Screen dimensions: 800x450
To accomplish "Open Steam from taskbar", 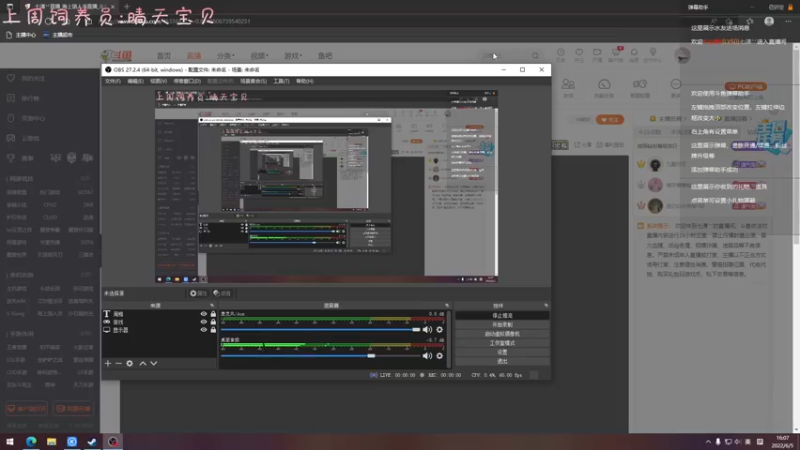I will (92, 442).
